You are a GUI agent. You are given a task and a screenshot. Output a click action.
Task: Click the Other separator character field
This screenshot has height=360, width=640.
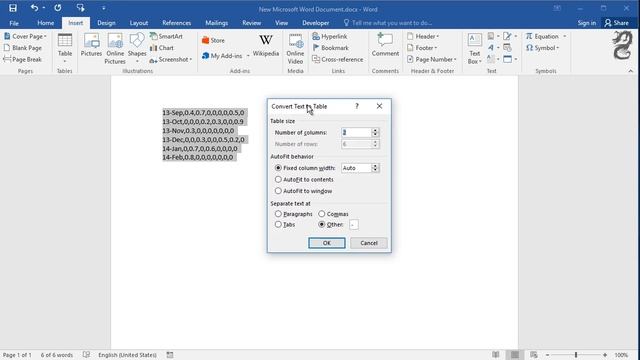(353, 224)
